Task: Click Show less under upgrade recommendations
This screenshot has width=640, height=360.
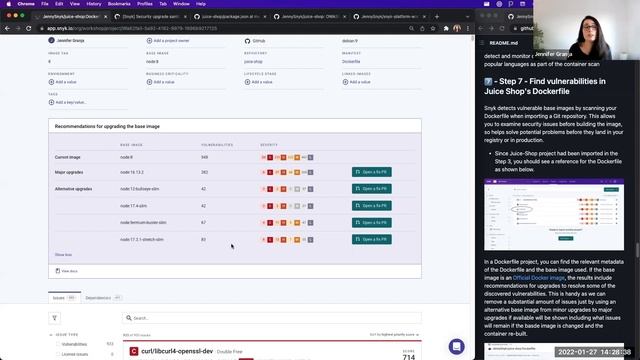Action: point(63,255)
